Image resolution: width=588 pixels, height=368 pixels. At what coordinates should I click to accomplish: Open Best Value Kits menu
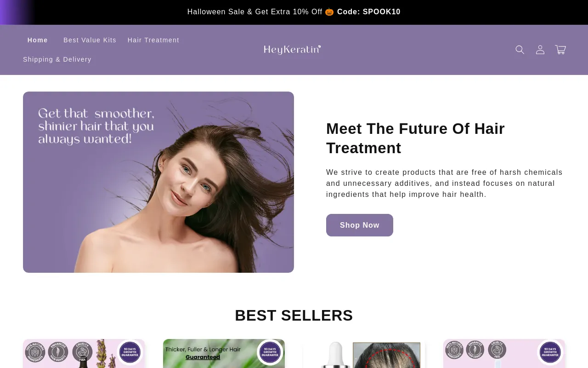90,40
